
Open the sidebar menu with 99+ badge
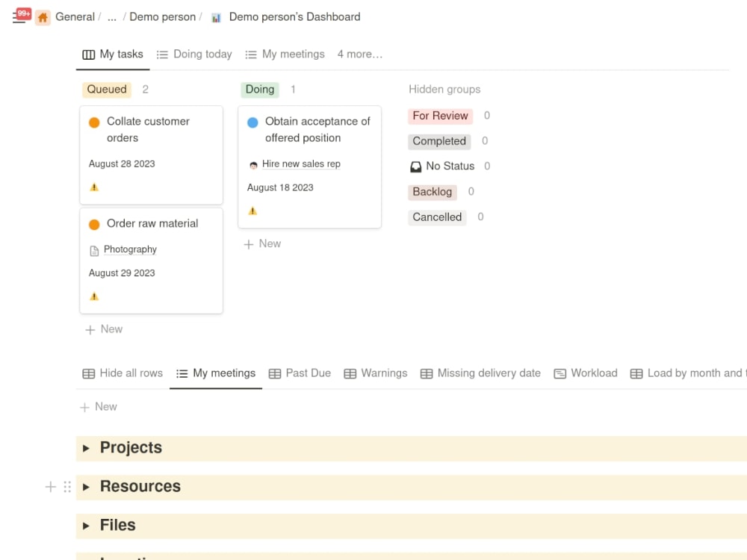[x=21, y=16]
